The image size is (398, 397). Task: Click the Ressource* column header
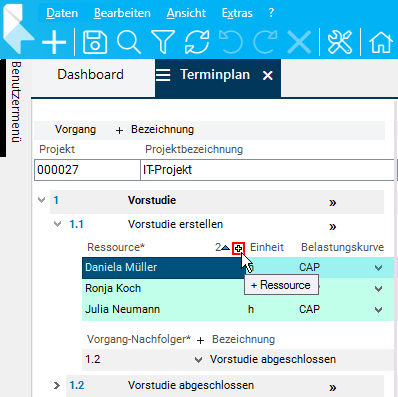[x=116, y=247]
